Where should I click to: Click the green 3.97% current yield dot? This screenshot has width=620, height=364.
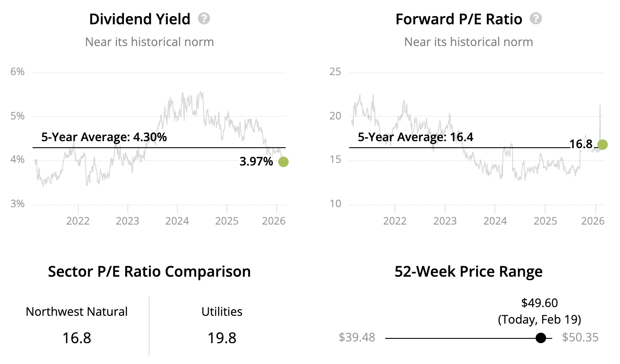point(283,162)
